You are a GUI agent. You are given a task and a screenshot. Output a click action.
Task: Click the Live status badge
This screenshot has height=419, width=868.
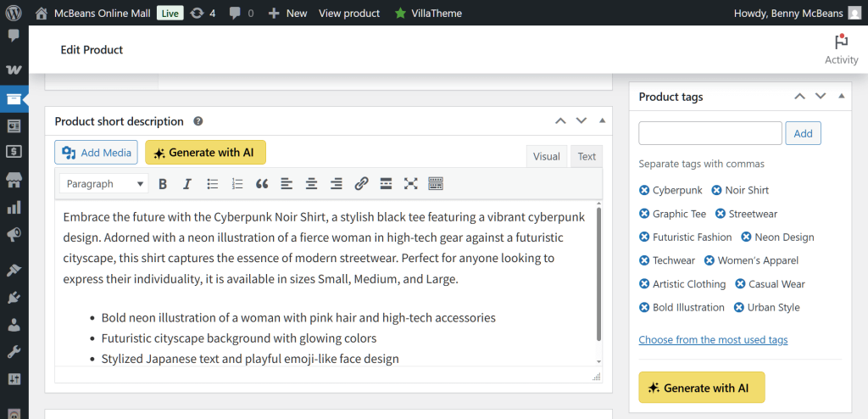point(170,14)
